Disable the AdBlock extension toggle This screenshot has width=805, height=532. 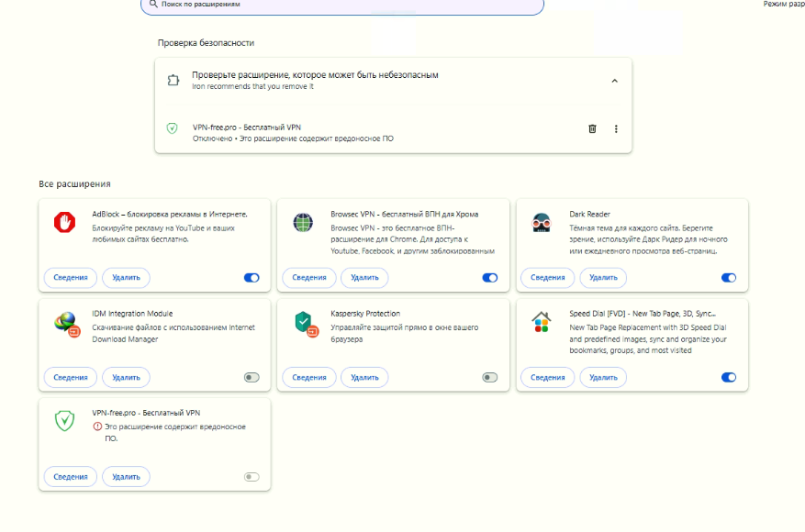(x=252, y=278)
